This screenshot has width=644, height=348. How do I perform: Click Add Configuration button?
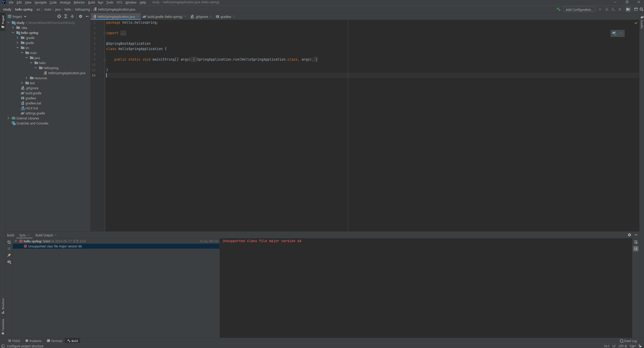point(579,10)
